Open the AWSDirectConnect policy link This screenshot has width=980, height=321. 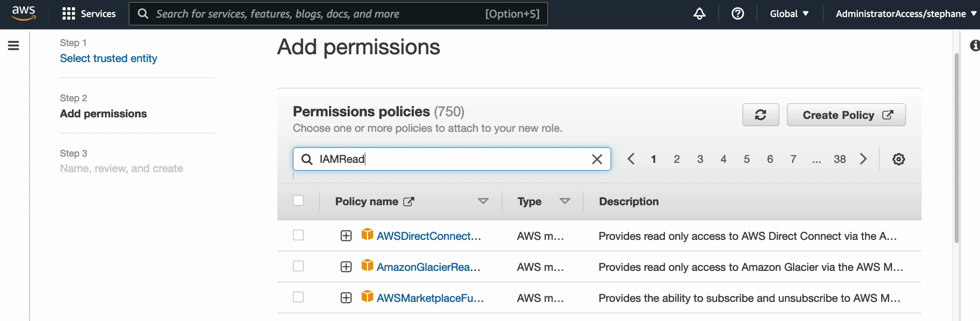pyautogui.click(x=429, y=236)
